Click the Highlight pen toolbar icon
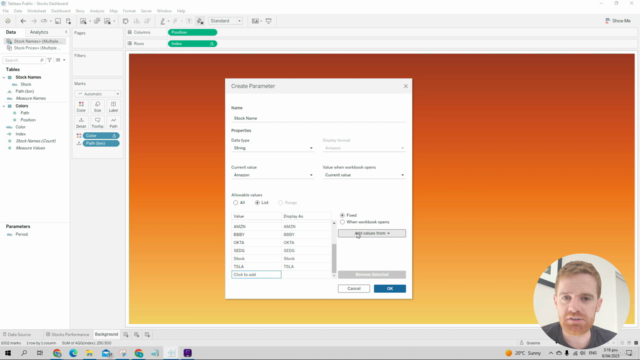 (x=163, y=21)
